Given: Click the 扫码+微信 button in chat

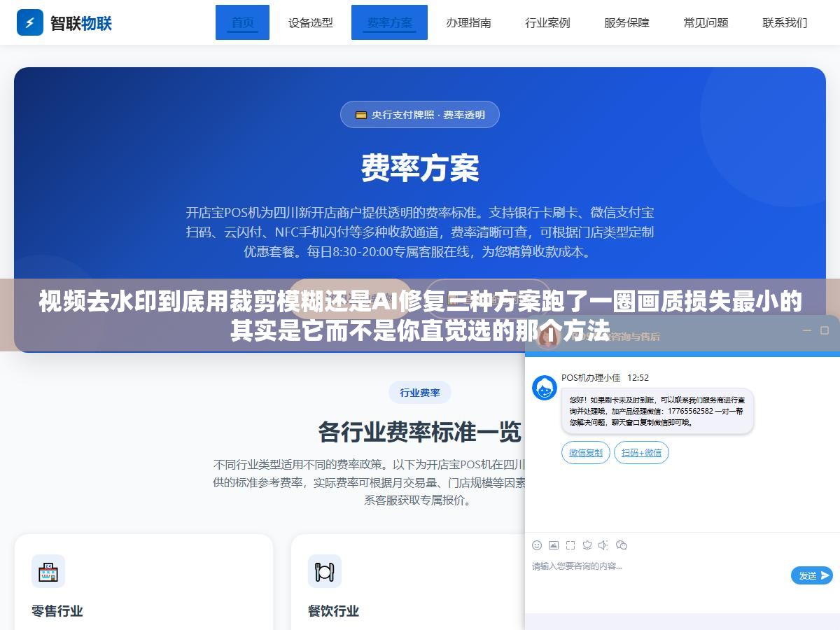Looking at the screenshot, I should pyautogui.click(x=641, y=453).
